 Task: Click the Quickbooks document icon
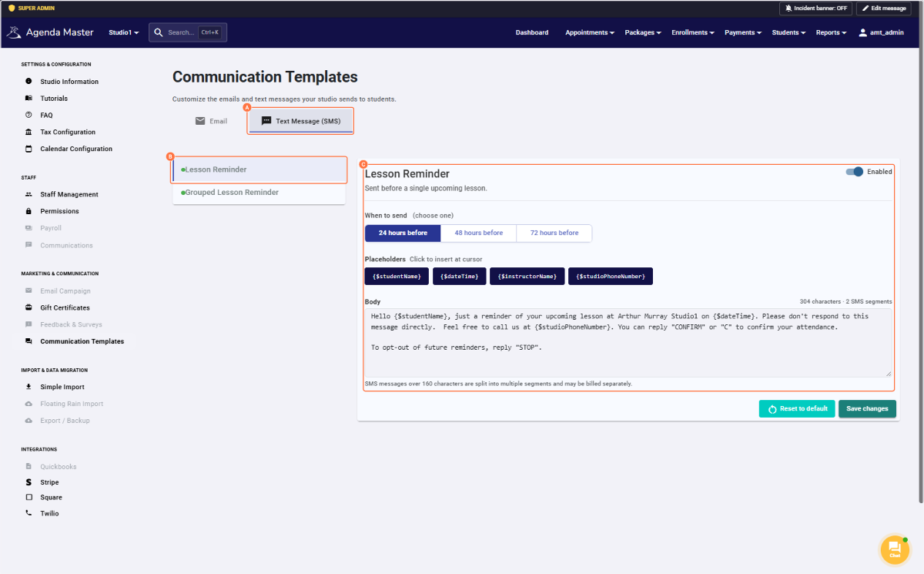pos(28,466)
